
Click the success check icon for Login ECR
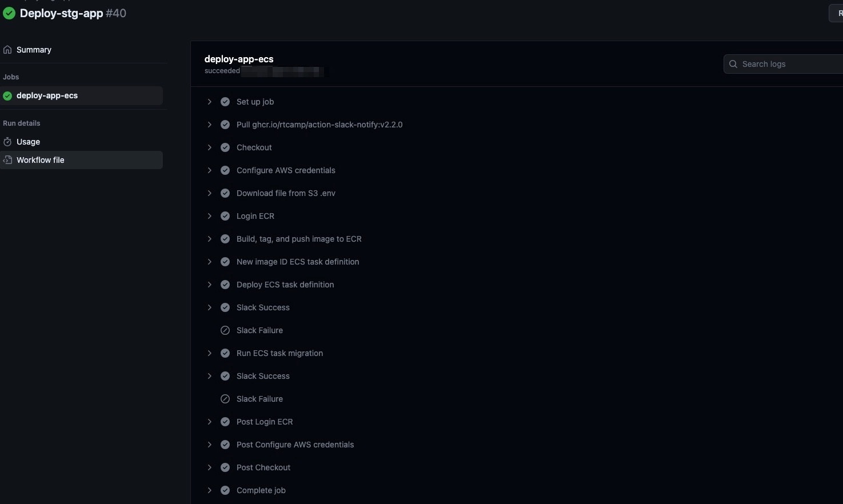coord(225,216)
